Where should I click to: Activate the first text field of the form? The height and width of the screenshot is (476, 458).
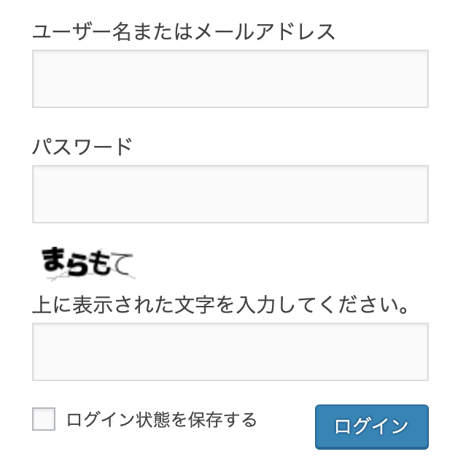(x=230, y=79)
